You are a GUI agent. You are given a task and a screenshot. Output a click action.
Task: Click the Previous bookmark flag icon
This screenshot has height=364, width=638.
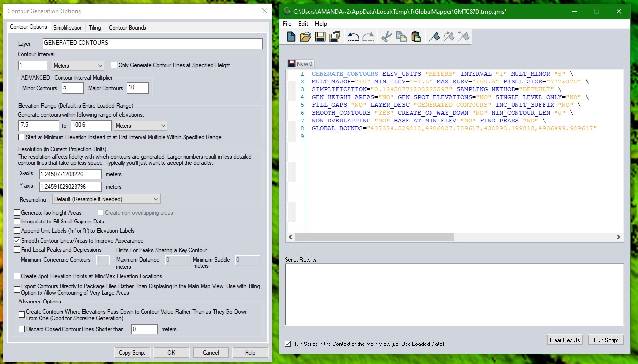464,37
